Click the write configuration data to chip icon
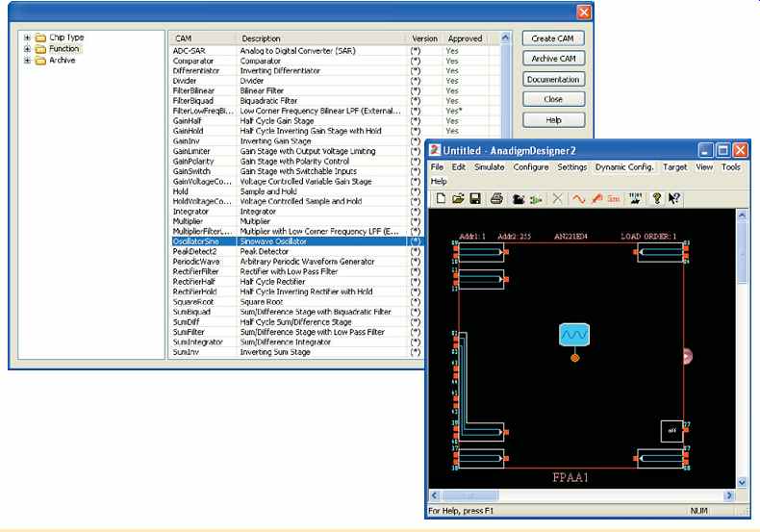 635,198
